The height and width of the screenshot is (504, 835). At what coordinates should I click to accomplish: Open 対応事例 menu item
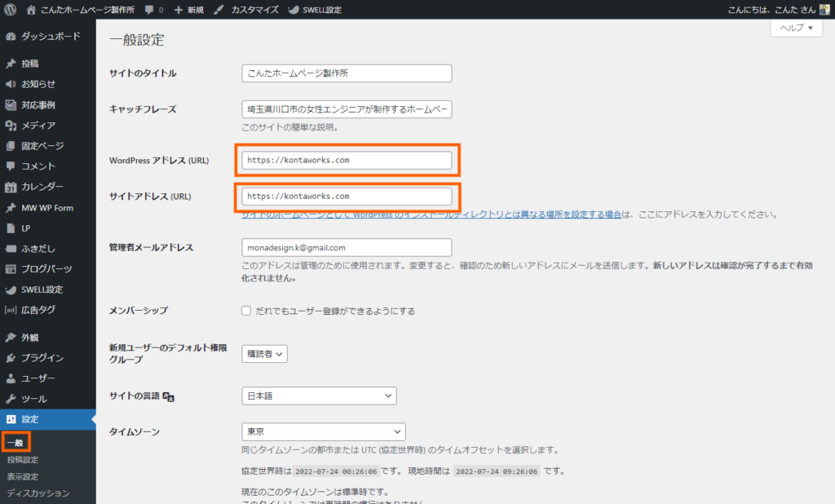(38, 105)
